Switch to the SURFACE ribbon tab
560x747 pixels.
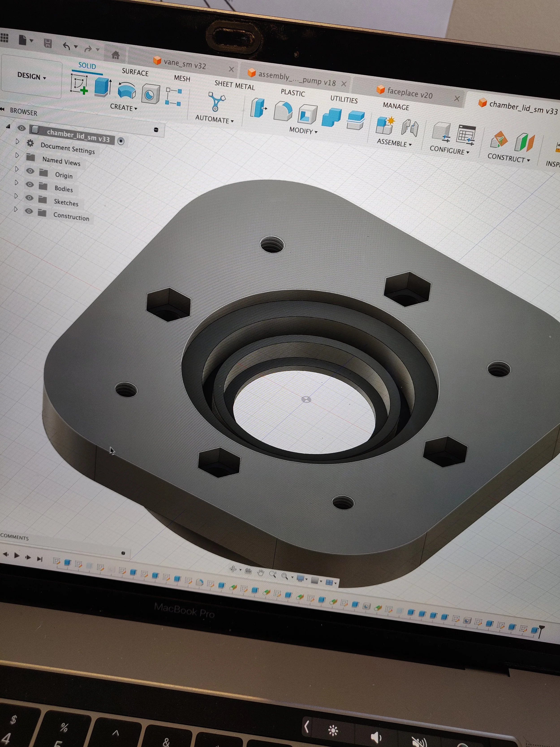click(135, 72)
